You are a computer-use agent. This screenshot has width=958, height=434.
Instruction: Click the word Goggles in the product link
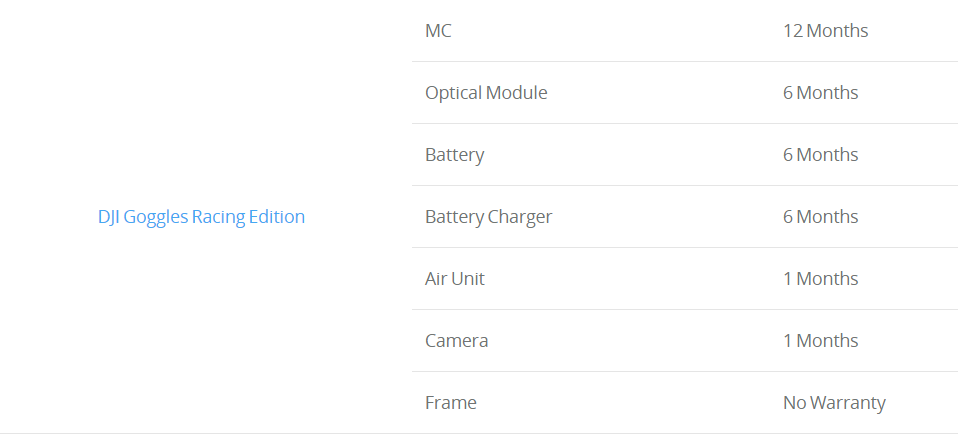point(156,218)
